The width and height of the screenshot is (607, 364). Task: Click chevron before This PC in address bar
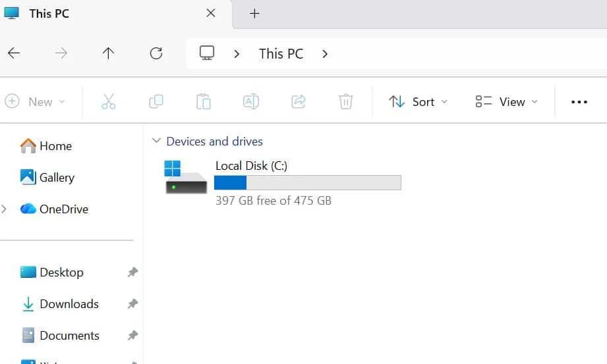point(237,54)
